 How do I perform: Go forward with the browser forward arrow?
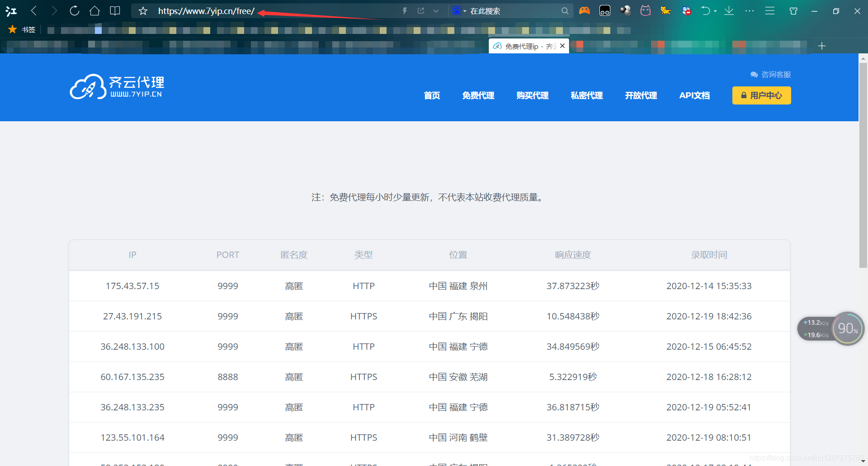click(x=54, y=11)
